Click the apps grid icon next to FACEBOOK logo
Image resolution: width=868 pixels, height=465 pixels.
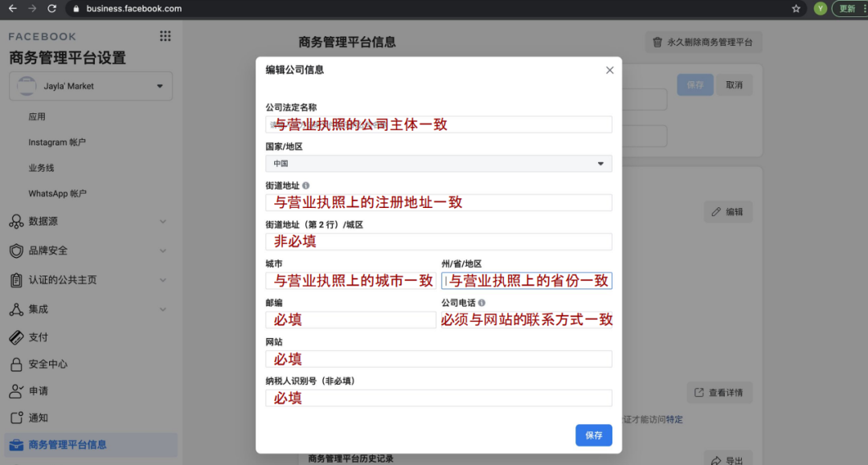coord(165,35)
